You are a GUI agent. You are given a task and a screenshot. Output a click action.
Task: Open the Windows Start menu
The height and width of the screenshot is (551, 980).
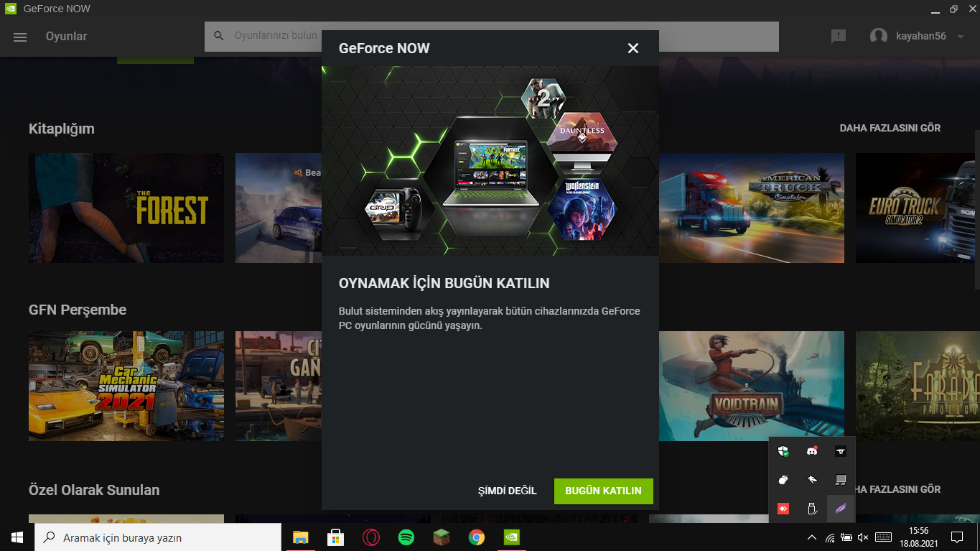point(17,537)
